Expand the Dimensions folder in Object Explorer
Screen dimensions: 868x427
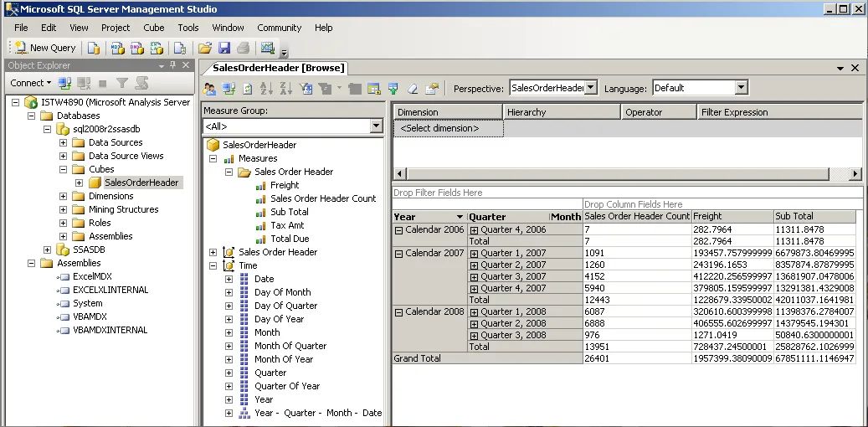pos(64,196)
